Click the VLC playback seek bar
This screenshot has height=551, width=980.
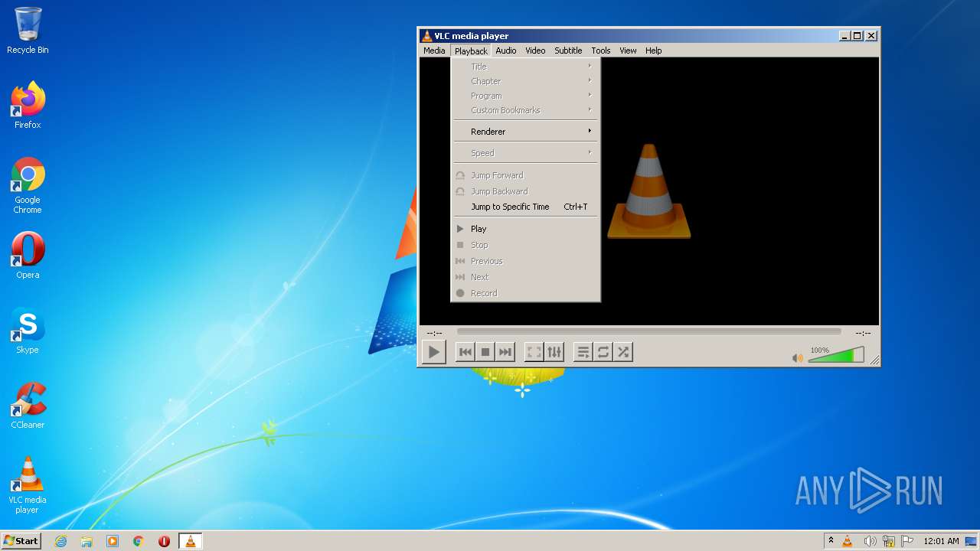coord(648,332)
